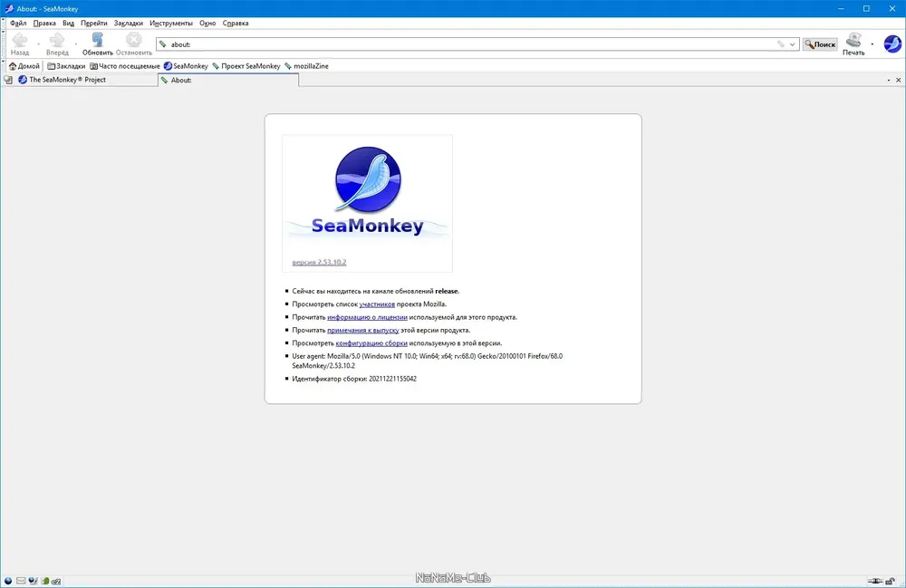906x588 pixels.
Task: Reload page with Обновить icon
Action: (97, 39)
